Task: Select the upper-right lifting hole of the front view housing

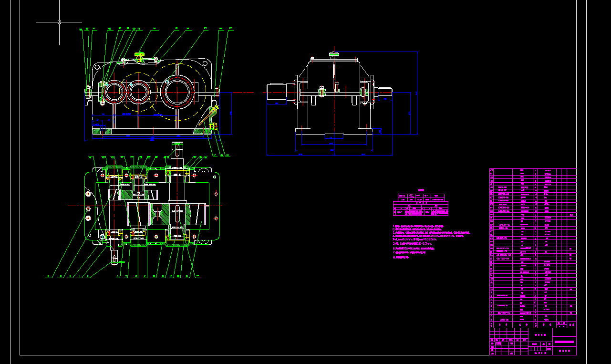Action: coord(206,64)
